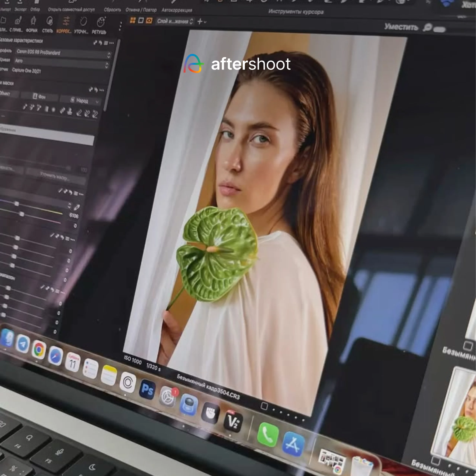Screen dimensions: 476x476
Task: Click the last tool in the mask row
Action: (95, 114)
